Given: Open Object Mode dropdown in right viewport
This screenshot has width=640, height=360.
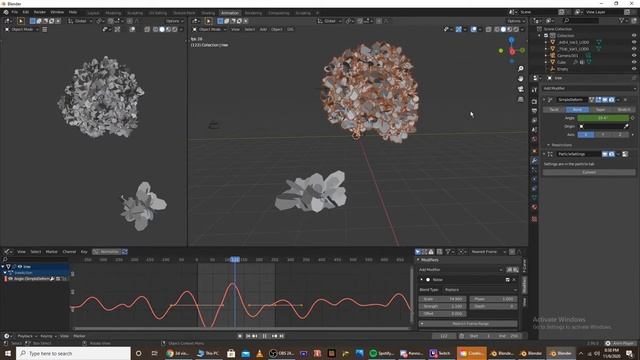Looking at the screenshot, I should [209, 29].
